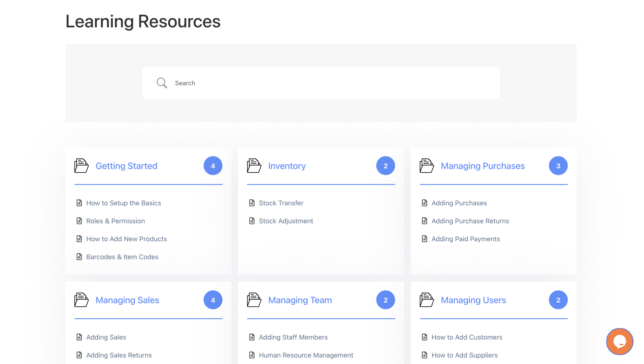
Task: Click the Inventory folder icon
Action: click(254, 166)
